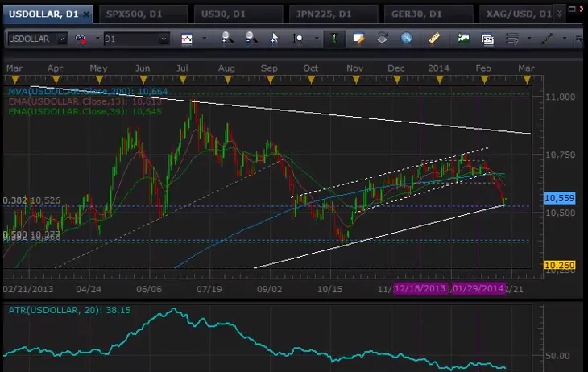Close the USDOLLAR, D1 tab
588x372 pixels.
coord(86,14)
